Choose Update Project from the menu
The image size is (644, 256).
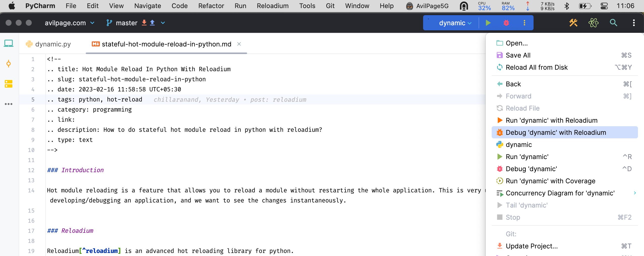tap(531, 246)
